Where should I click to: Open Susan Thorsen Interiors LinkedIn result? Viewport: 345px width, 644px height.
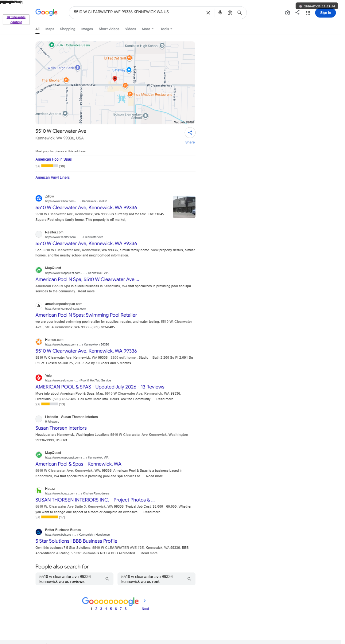61,428
